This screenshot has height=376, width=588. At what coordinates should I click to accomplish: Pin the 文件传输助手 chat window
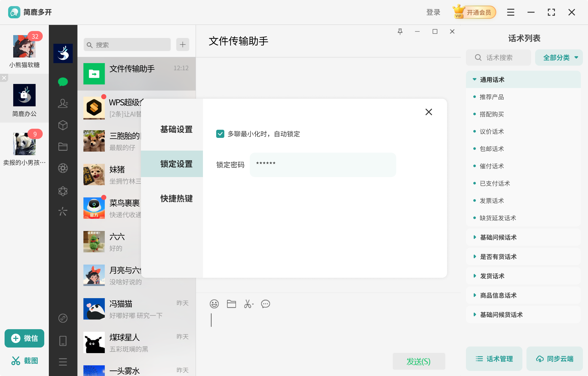coord(400,31)
